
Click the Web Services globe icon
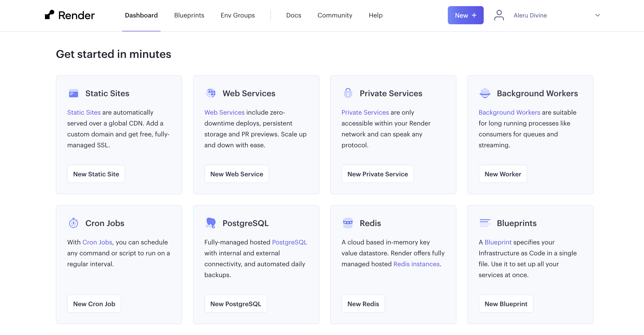211,93
